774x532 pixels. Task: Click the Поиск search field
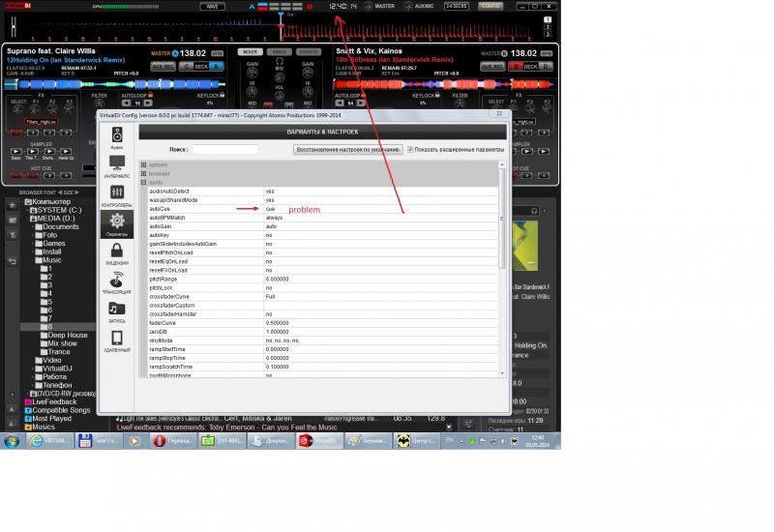[x=224, y=149]
